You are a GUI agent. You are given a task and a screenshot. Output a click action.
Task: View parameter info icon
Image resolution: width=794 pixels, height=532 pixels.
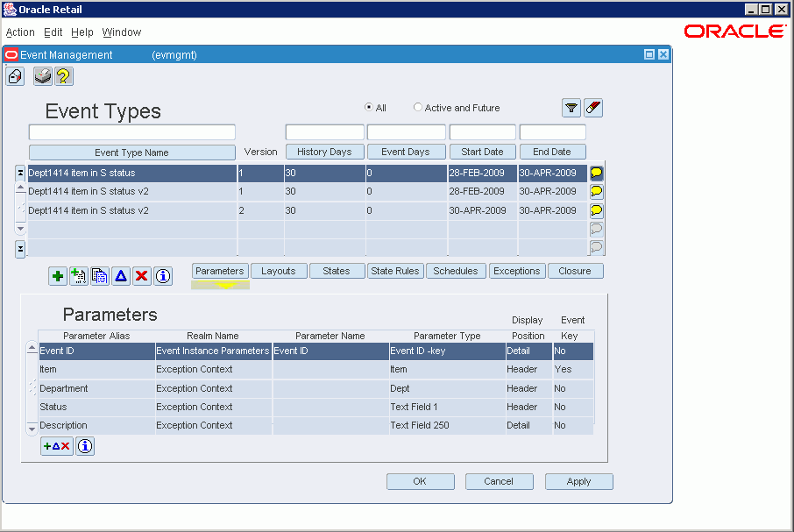pos(85,446)
